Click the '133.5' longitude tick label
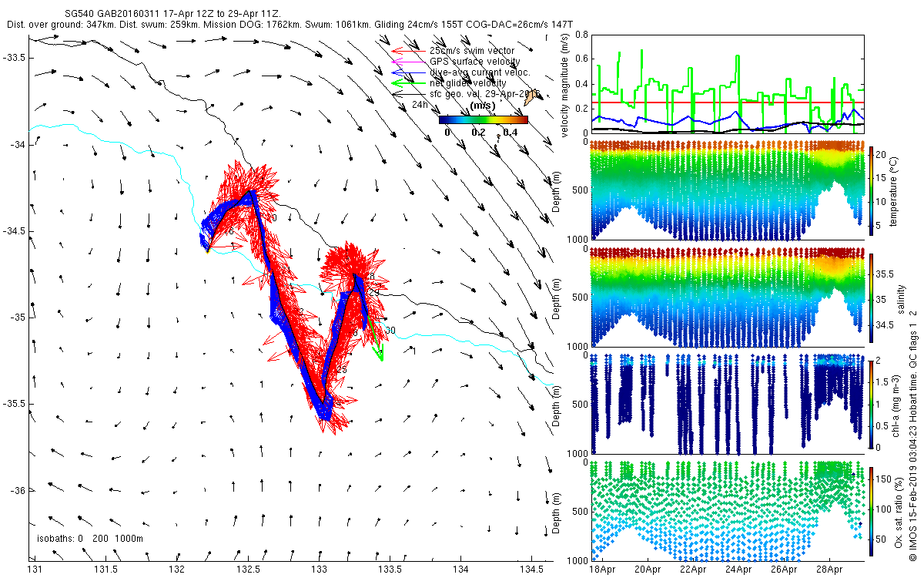 (390, 569)
